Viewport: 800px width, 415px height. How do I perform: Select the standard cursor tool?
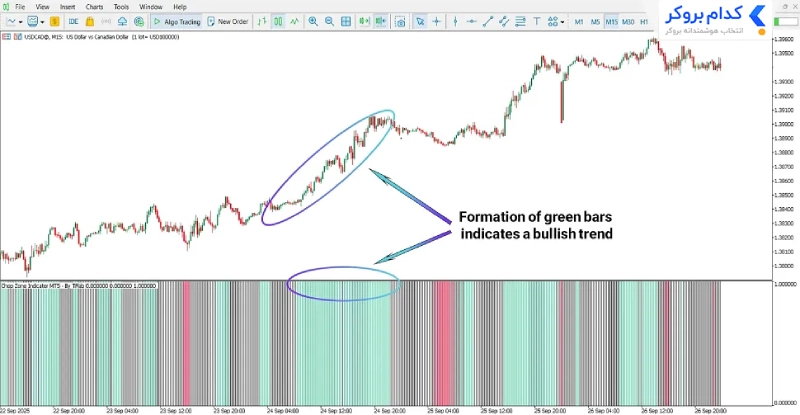point(420,21)
